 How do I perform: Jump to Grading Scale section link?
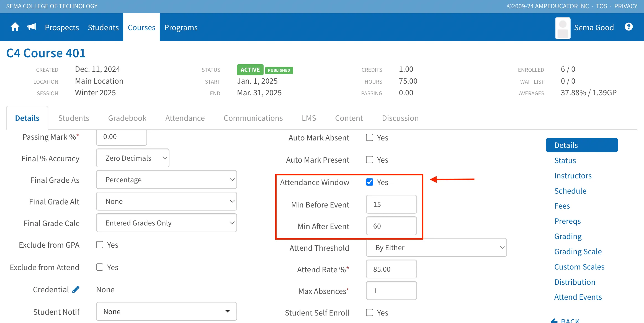578,252
